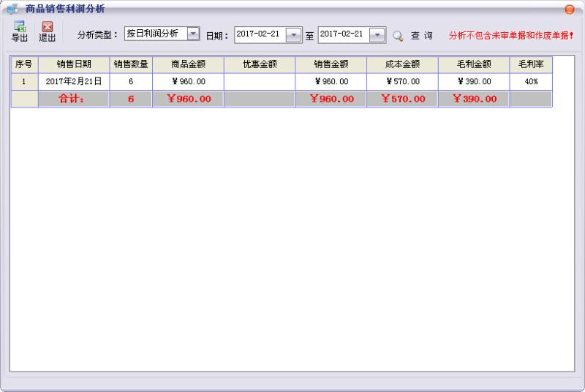The image size is (585, 392).
Task: Click the total gross profit ￥390.00 in red
Action: [474, 99]
